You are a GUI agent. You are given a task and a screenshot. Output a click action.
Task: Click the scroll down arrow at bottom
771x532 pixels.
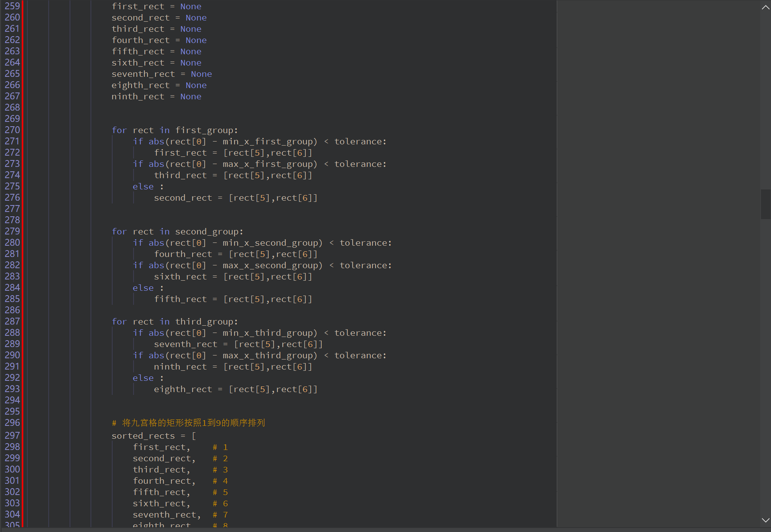coord(765,520)
